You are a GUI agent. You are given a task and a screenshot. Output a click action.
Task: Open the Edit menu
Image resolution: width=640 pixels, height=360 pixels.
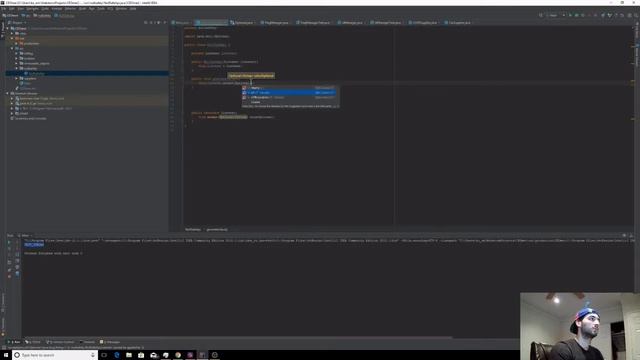point(11,9)
